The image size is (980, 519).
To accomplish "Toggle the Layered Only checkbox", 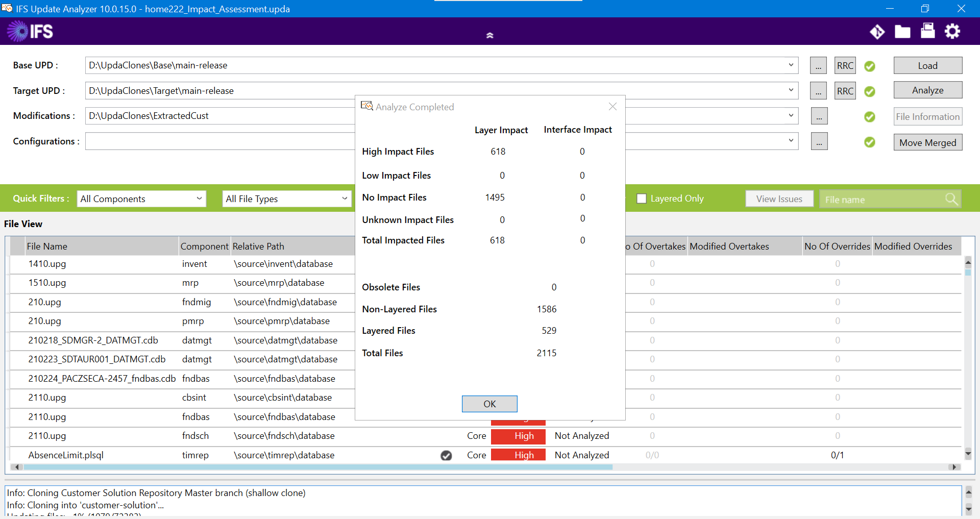I will tap(642, 199).
